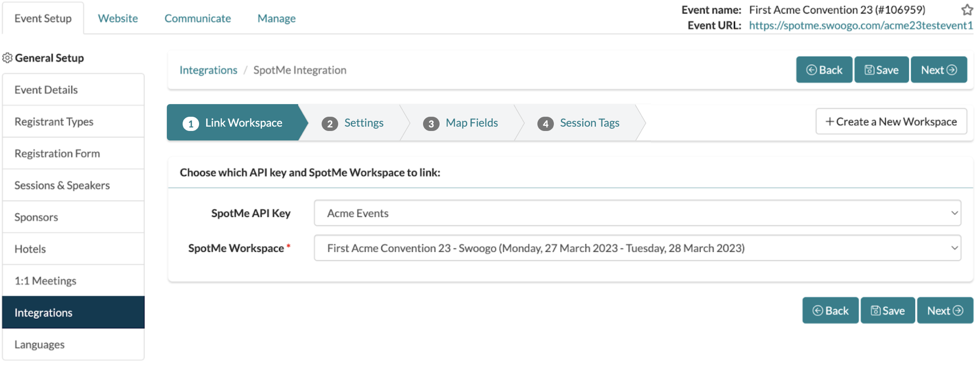Open the SpotMe API Key dropdown

coord(954,213)
